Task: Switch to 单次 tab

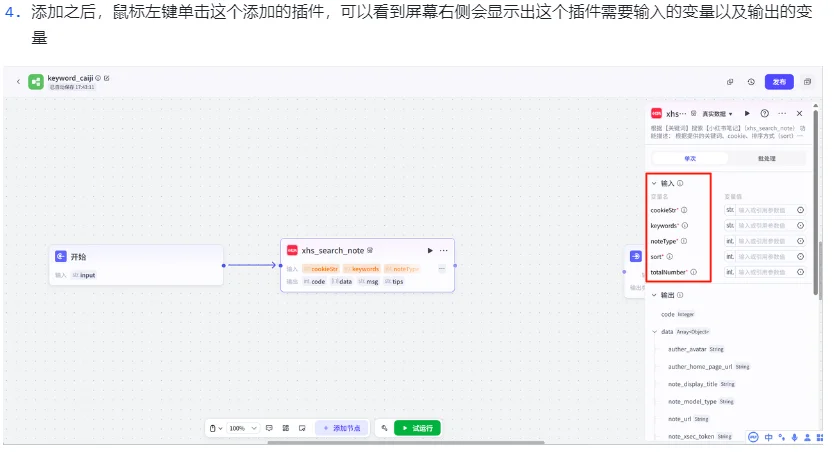Action: (690, 158)
